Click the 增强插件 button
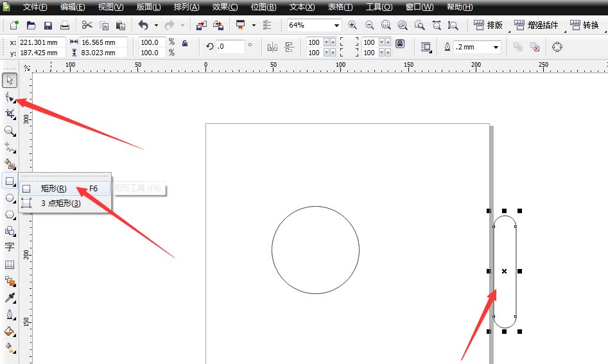The height and width of the screenshot is (364, 608). pos(536,26)
